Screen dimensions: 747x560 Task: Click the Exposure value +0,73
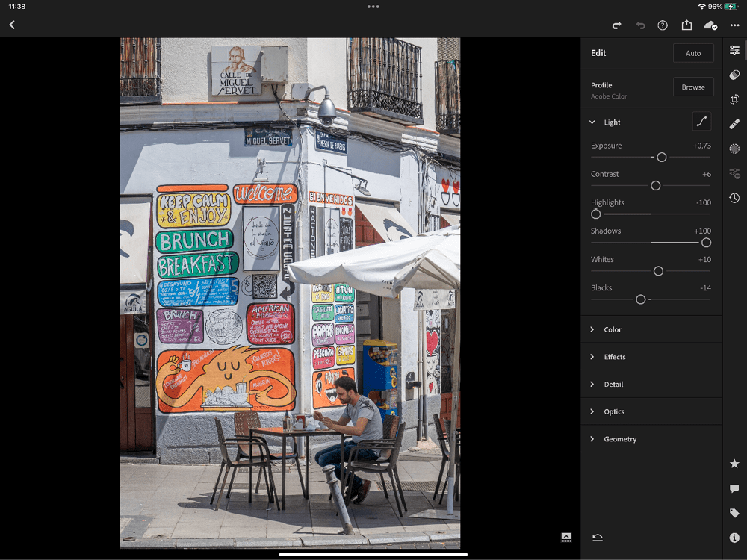coord(701,146)
